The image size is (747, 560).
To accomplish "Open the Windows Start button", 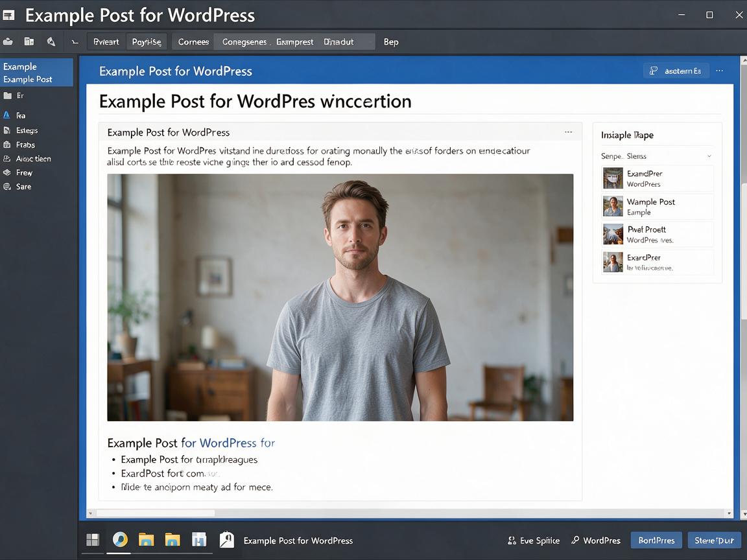I will coord(93,540).
